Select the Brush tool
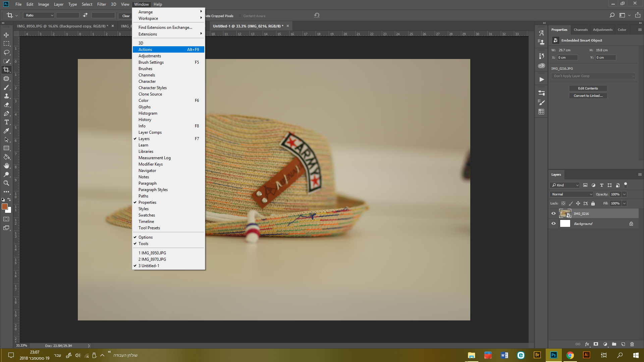Image resolution: width=644 pixels, height=362 pixels. 6,87
